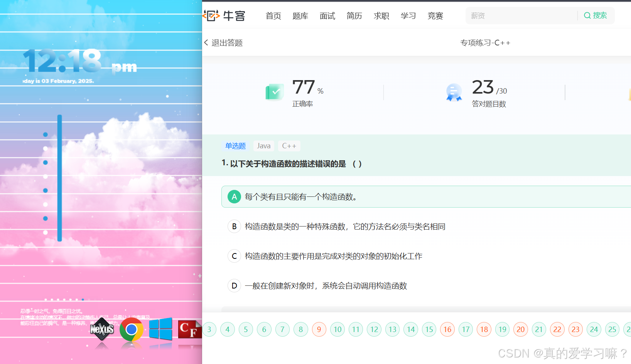The height and width of the screenshot is (364, 631).
Task: Click the back arrow next to 退出答题
Action: click(x=206, y=42)
